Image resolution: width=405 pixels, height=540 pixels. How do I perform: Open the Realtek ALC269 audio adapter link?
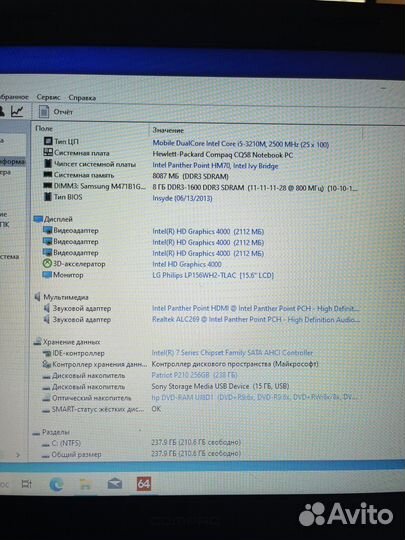256,319
